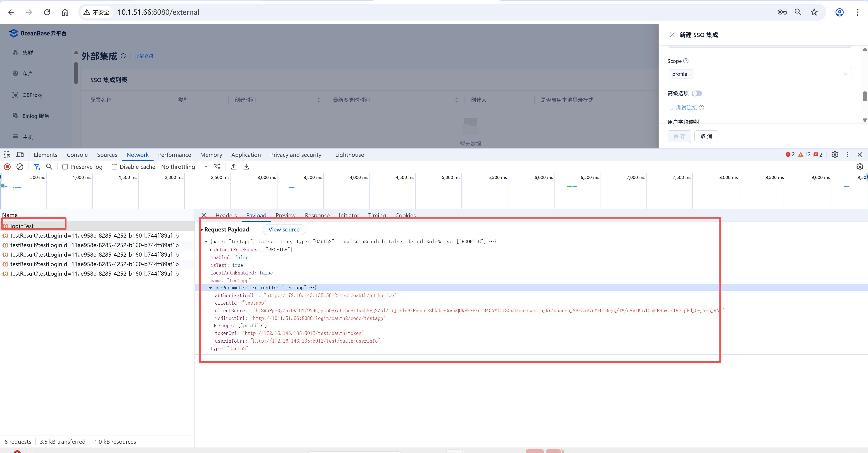Viewport: 868px width, 453px height.
Task: Click the test connection link
Action: (686, 107)
